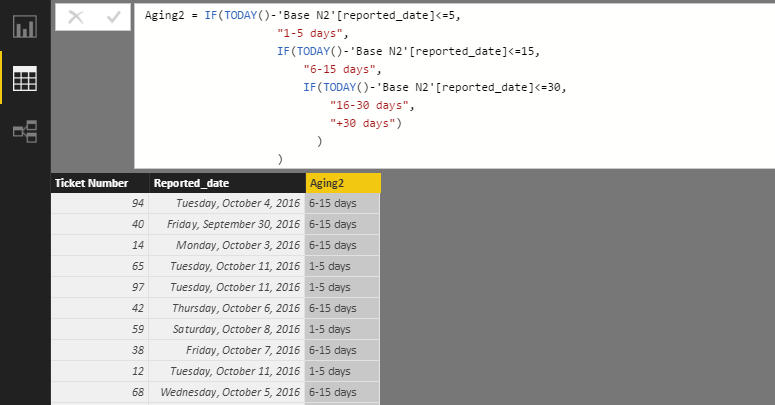
Task: Click Aging2 value in ticket 40 row
Action: point(343,224)
